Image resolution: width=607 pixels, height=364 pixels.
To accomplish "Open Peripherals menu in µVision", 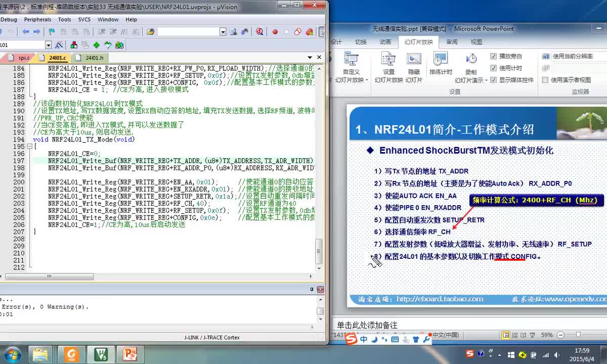I will click(x=37, y=19).
